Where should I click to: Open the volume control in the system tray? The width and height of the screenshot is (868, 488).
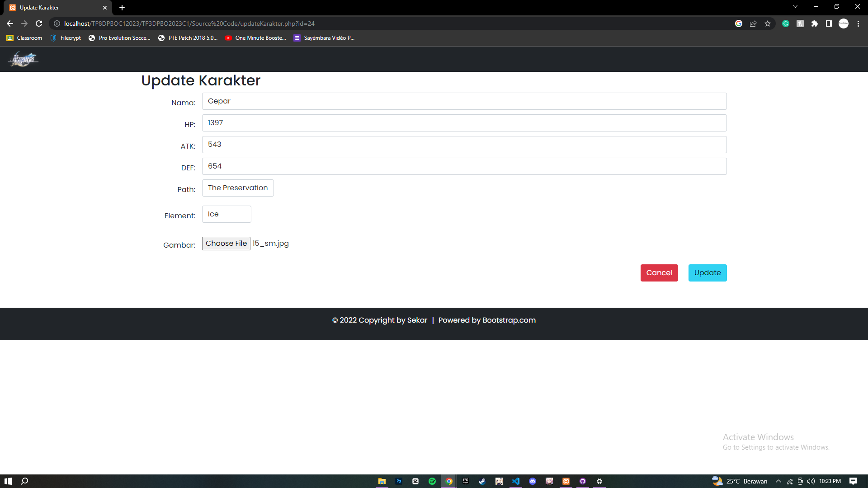811,481
